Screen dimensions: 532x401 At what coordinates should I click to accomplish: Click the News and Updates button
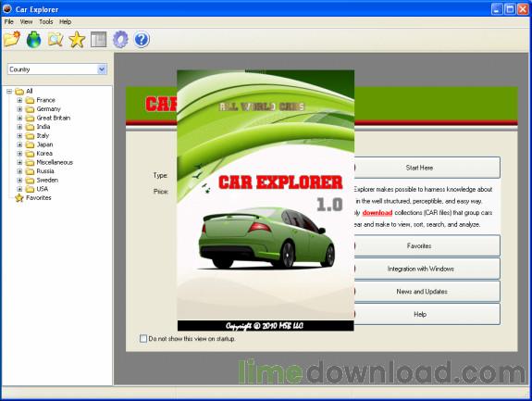(x=427, y=292)
